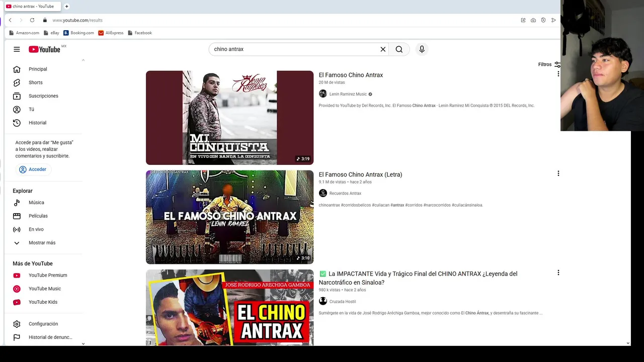Open the YouTube hamburger guide menu
The height and width of the screenshot is (362, 644).
(17, 49)
